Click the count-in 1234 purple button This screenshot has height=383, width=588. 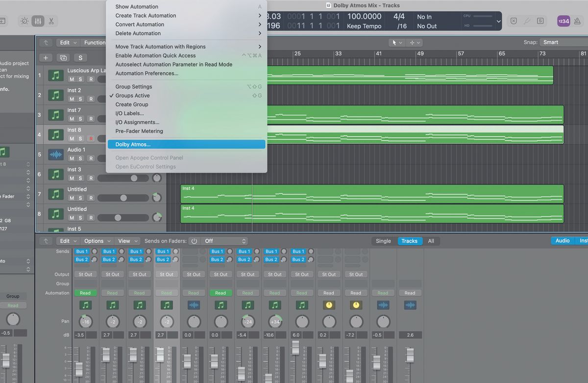pyautogui.click(x=563, y=21)
